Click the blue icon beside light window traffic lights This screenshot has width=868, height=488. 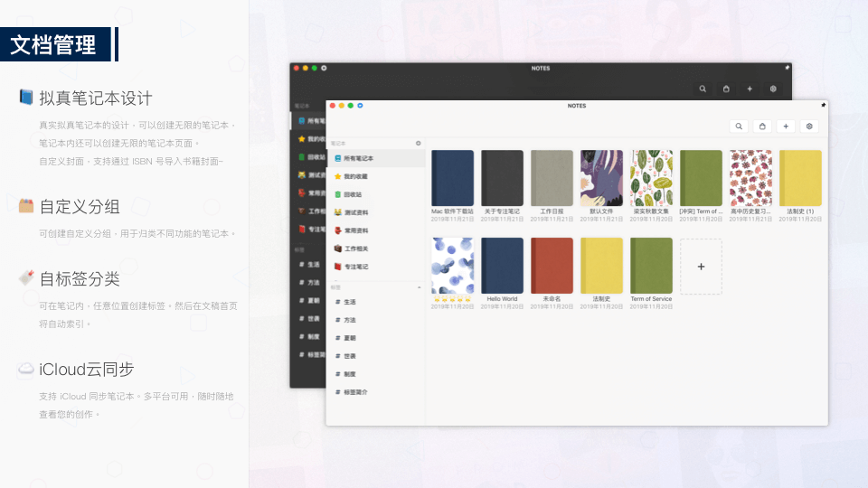pos(361,106)
